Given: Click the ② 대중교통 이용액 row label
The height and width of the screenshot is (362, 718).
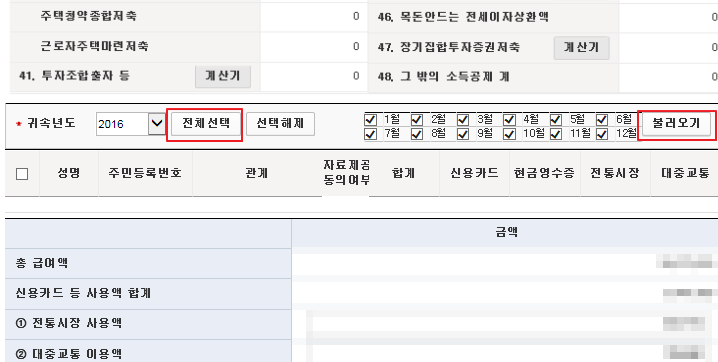Looking at the screenshot, I should (x=69, y=354).
